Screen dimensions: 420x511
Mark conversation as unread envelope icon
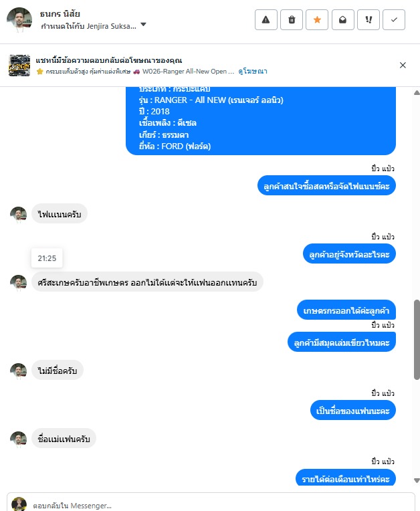(343, 20)
